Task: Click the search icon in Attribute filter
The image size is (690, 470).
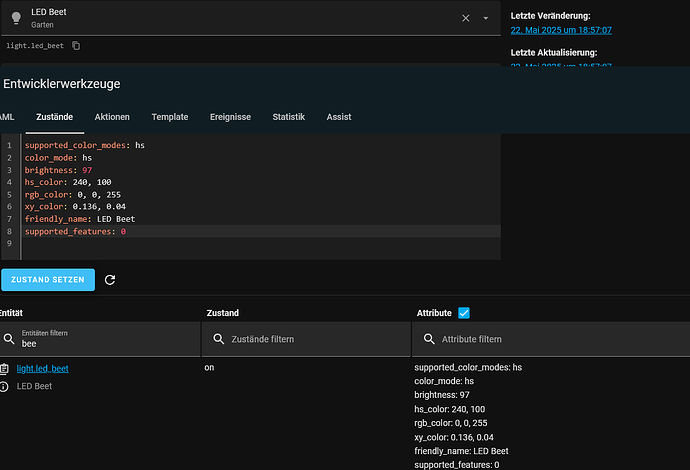Action: pos(429,339)
